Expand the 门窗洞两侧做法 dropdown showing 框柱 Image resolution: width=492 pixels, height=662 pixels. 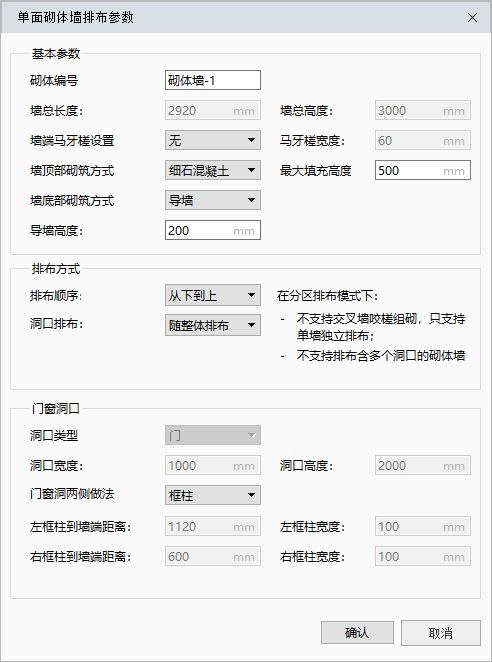213,495
